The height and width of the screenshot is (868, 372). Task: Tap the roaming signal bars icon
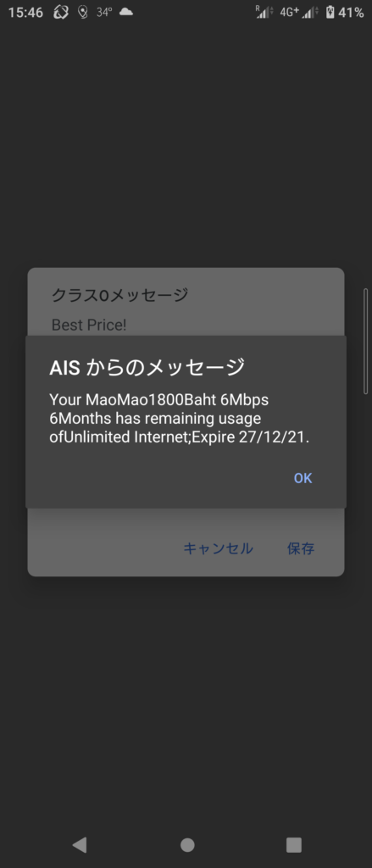tap(264, 12)
